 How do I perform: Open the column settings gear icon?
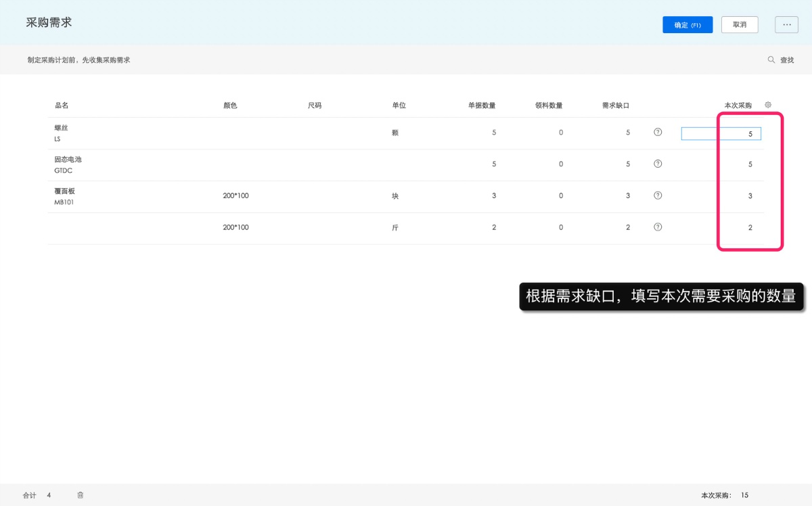point(768,105)
